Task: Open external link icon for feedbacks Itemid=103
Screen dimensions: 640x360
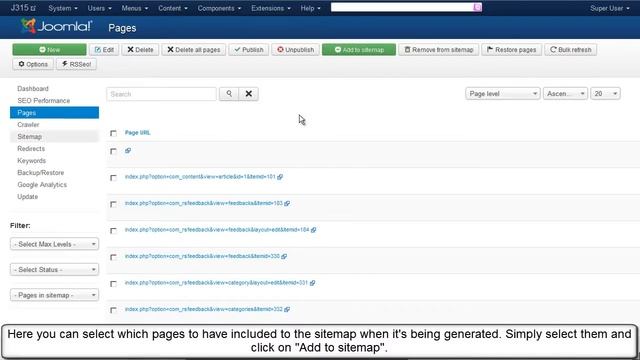Action: tap(287, 203)
